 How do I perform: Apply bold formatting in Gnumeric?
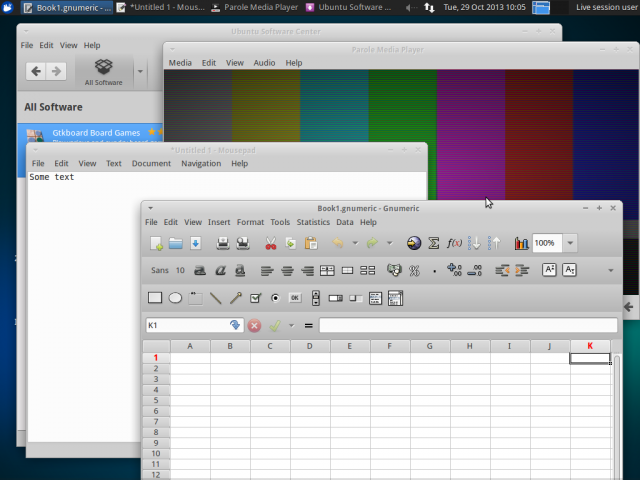coord(200,270)
